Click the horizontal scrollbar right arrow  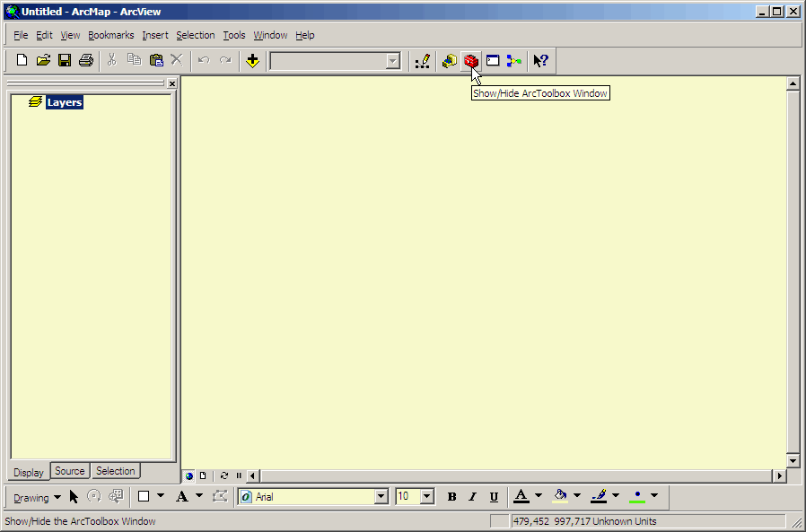(780, 476)
